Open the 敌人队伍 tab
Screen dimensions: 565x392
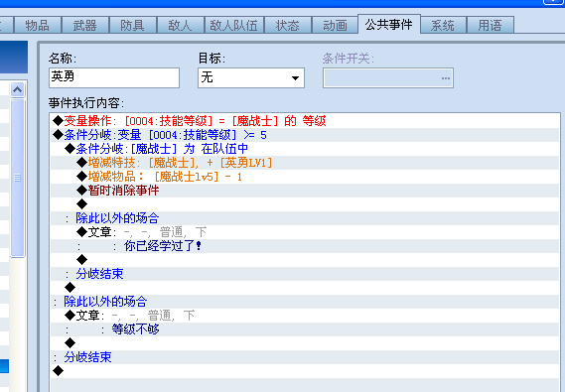[x=234, y=25]
